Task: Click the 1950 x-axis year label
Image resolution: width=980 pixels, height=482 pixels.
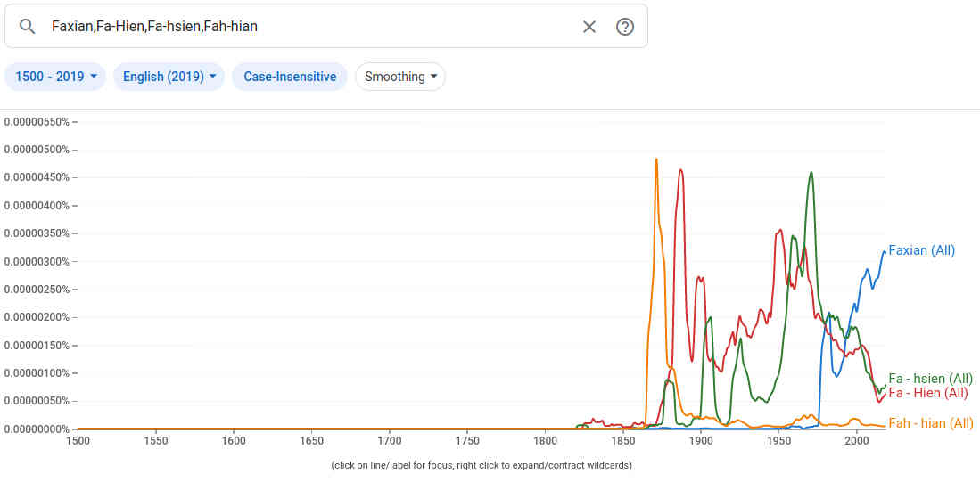Action: (x=778, y=440)
